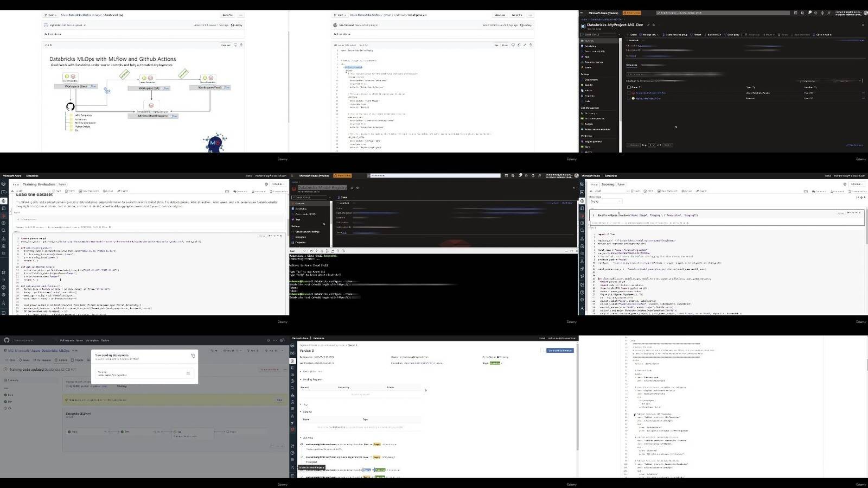The height and width of the screenshot is (488, 868).
Task: Open the Production stage dropdown for Version 3
Action: tap(496, 363)
